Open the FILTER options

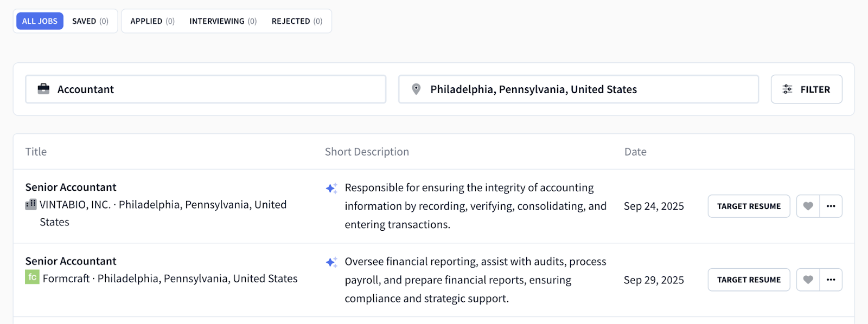[806, 89]
